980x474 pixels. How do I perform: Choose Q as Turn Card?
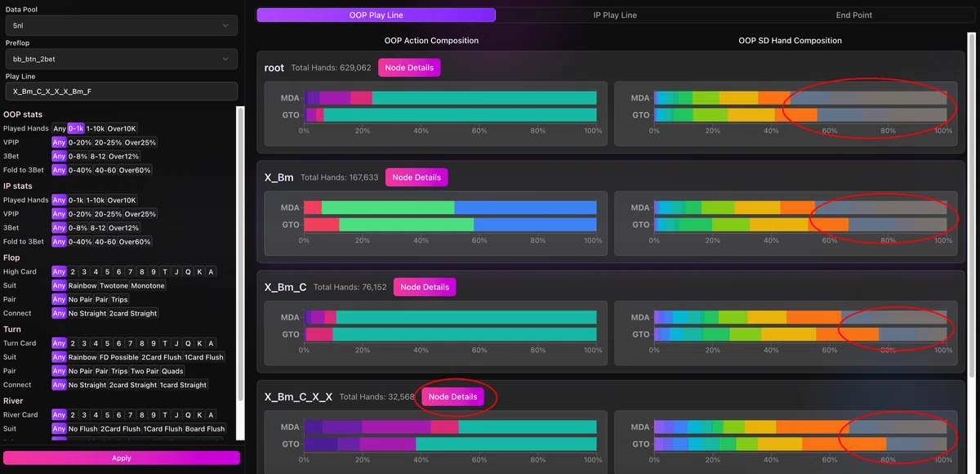click(188, 344)
